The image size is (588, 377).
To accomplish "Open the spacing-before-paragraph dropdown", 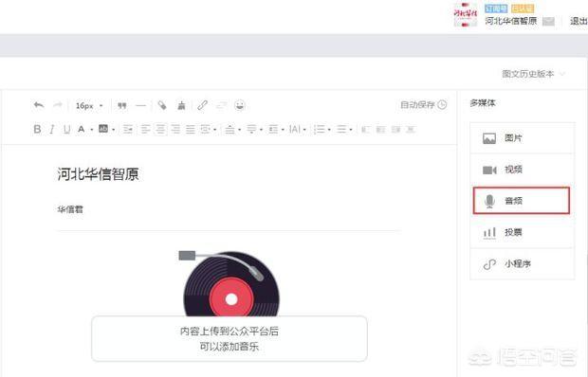I will point(233,130).
